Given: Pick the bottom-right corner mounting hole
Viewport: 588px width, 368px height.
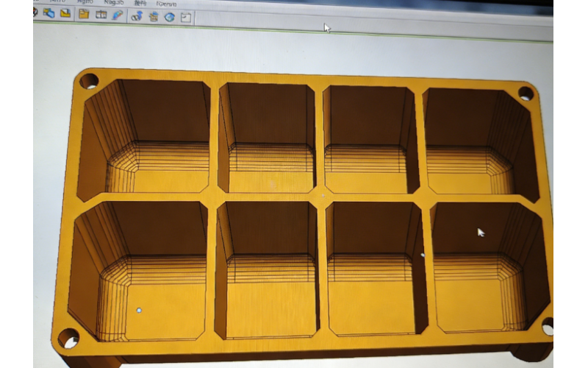Looking at the screenshot, I should coord(548,325).
